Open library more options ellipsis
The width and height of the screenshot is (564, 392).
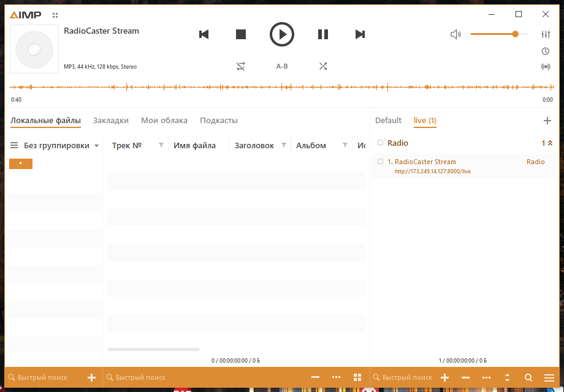(x=337, y=377)
